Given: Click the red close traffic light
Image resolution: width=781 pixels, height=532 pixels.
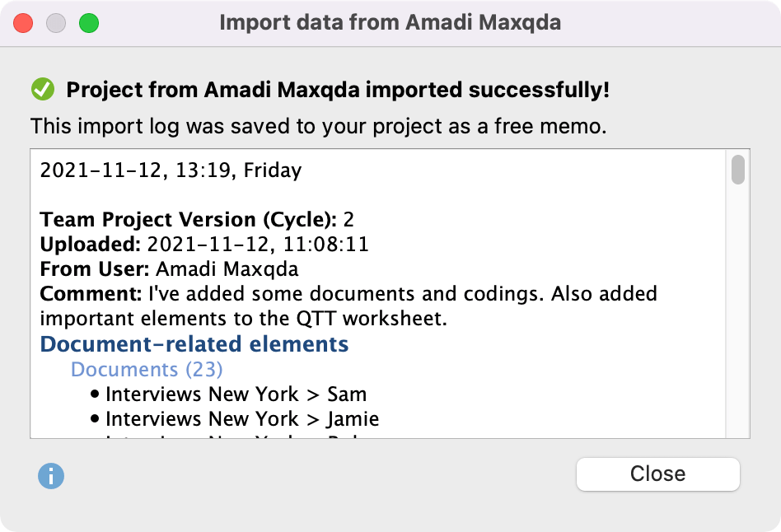Looking at the screenshot, I should pyautogui.click(x=23, y=23).
